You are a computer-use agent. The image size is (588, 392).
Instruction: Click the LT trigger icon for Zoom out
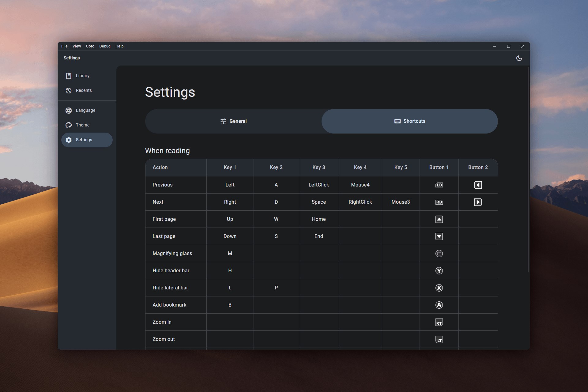point(439,339)
